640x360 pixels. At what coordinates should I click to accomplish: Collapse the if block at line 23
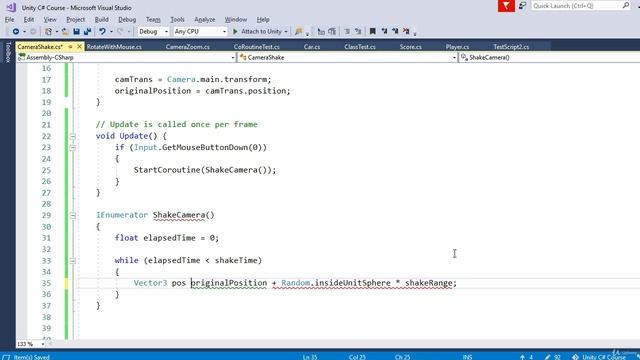tap(73, 148)
